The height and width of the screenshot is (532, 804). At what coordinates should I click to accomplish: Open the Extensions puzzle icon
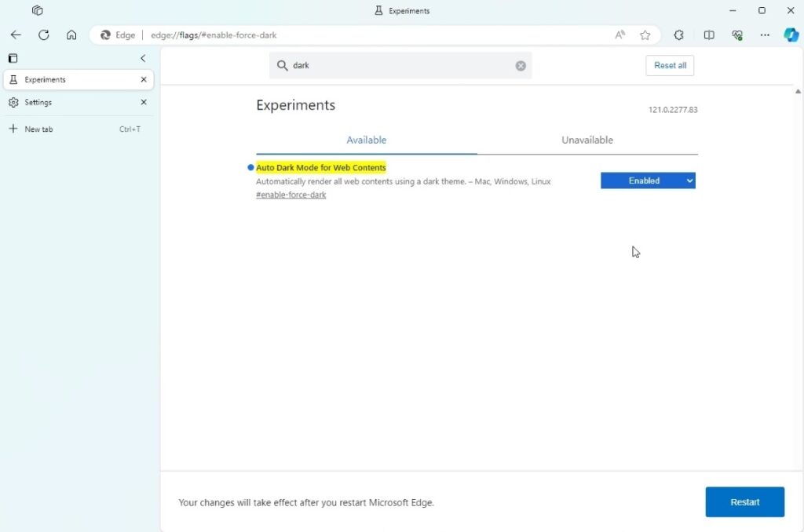coord(678,35)
